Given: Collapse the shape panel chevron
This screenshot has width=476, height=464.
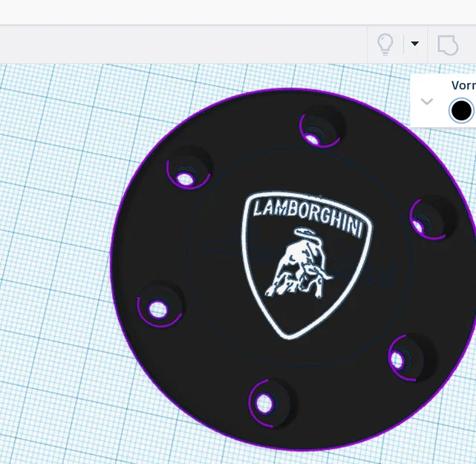Looking at the screenshot, I should (x=427, y=102).
